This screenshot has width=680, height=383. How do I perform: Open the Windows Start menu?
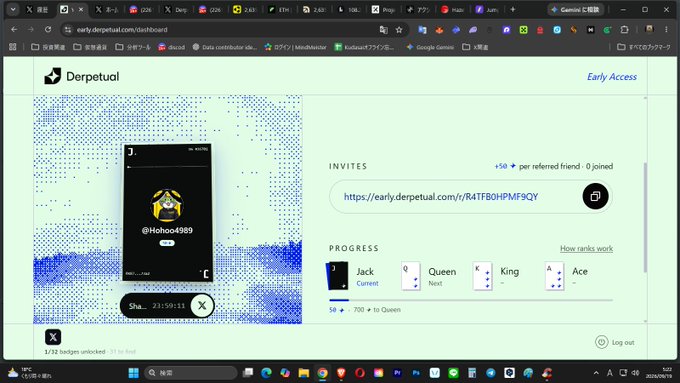pos(134,373)
